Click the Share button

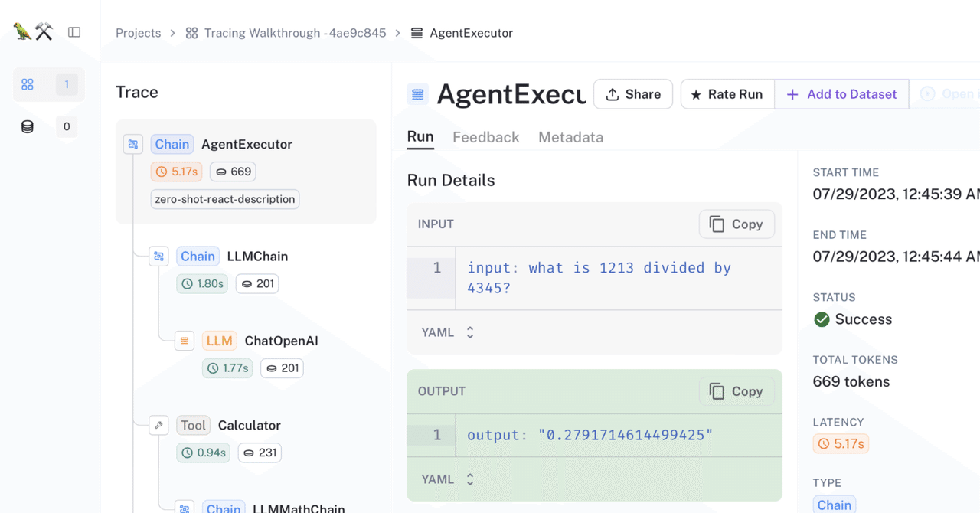coord(633,94)
